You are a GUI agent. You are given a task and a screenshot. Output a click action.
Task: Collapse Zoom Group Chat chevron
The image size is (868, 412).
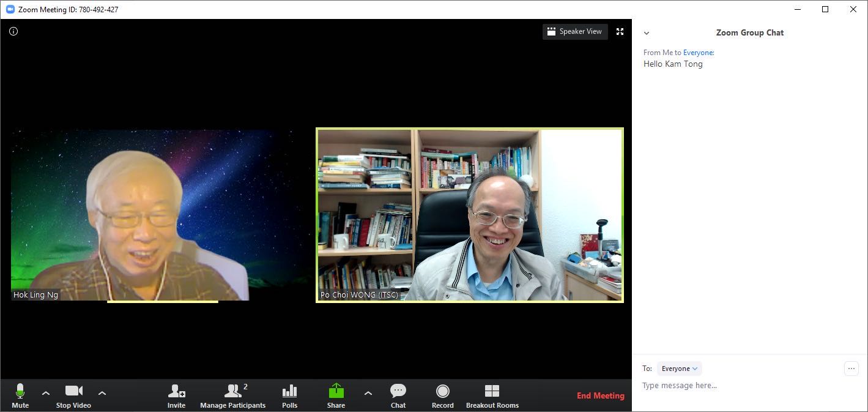point(647,33)
